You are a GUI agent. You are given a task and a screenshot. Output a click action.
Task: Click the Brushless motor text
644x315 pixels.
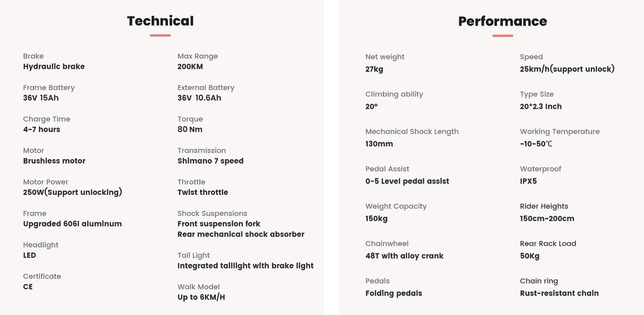click(54, 161)
